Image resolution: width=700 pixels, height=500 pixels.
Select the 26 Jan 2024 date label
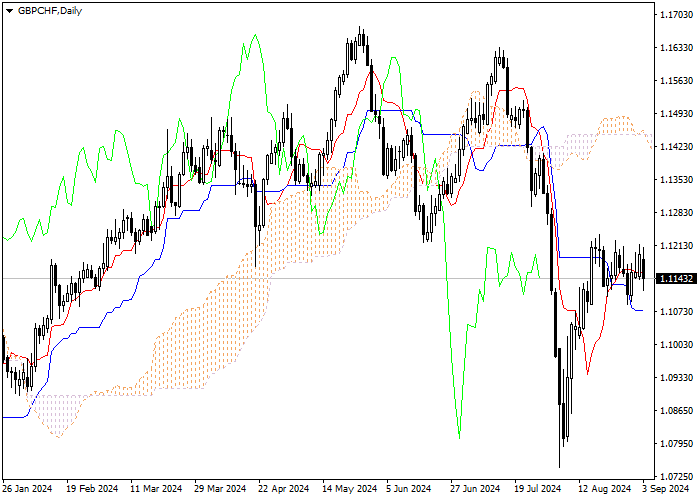coord(27,489)
